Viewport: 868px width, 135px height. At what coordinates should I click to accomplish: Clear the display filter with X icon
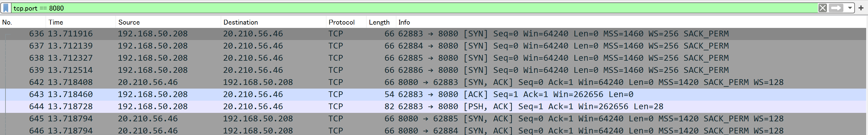[822, 8]
